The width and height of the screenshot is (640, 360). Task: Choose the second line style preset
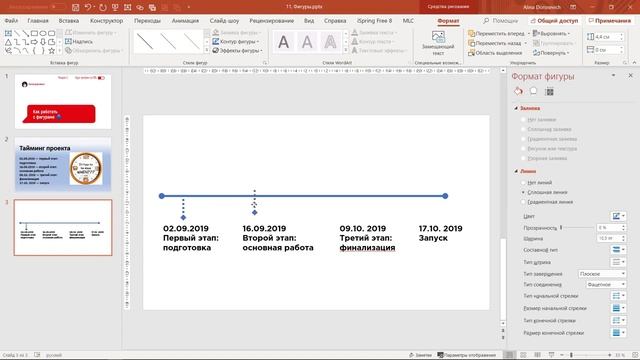[168, 41]
